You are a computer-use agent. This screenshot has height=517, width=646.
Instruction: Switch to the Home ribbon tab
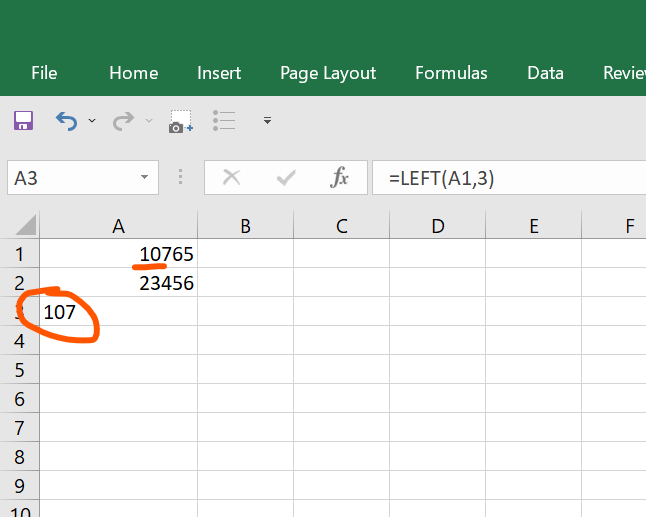pos(133,73)
